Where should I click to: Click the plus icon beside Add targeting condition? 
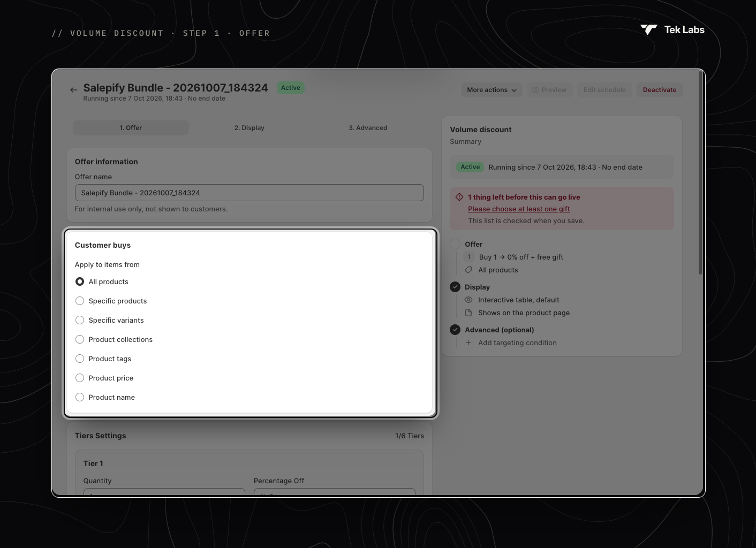468,342
